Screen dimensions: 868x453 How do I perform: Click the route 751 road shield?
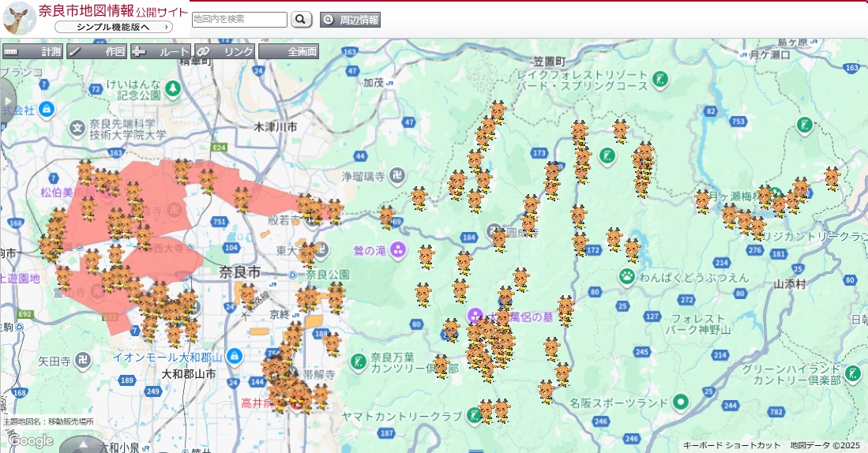tap(220, 221)
